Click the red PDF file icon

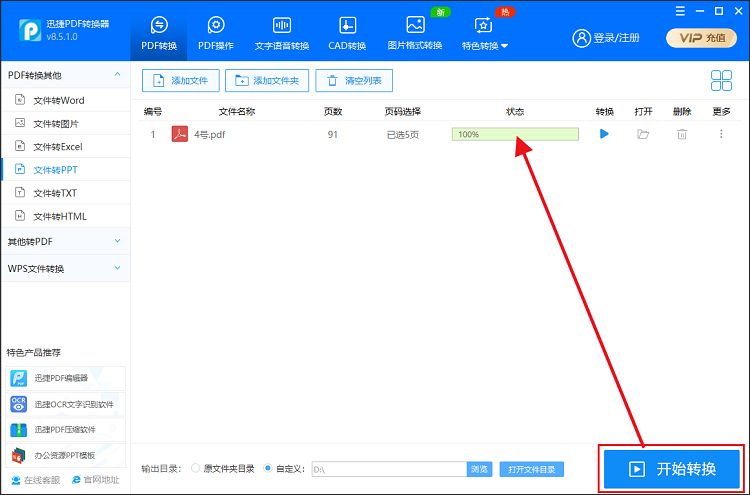point(180,134)
